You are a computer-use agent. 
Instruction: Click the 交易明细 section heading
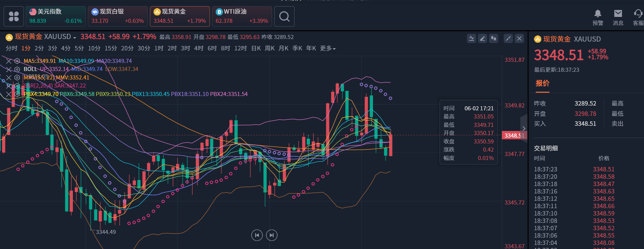546,148
